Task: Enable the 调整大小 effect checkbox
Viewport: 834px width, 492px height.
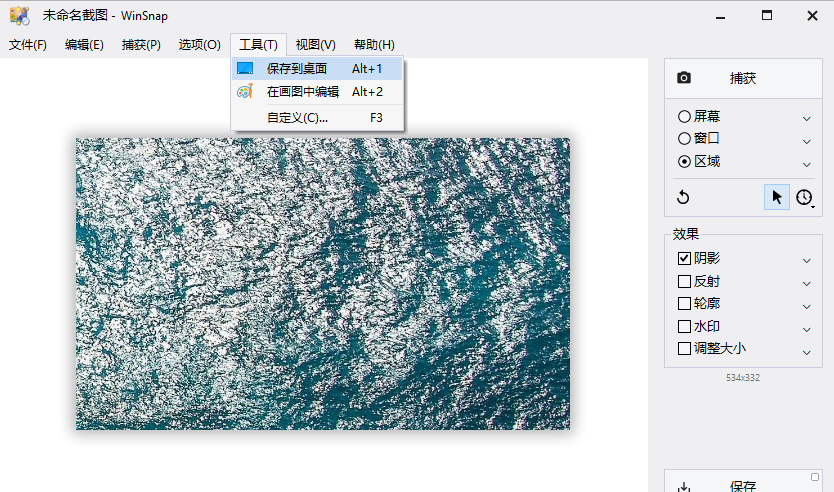Action: [685, 349]
